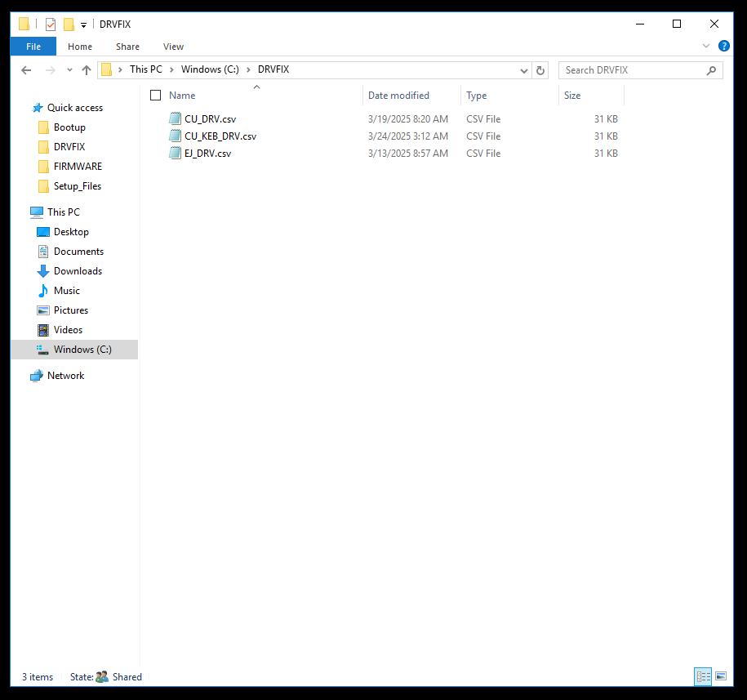747x700 pixels.
Task: Click the Back navigation arrow
Action: coord(26,70)
